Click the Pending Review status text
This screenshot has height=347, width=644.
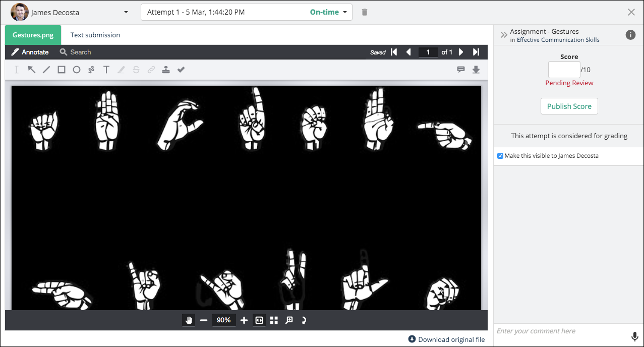click(569, 83)
